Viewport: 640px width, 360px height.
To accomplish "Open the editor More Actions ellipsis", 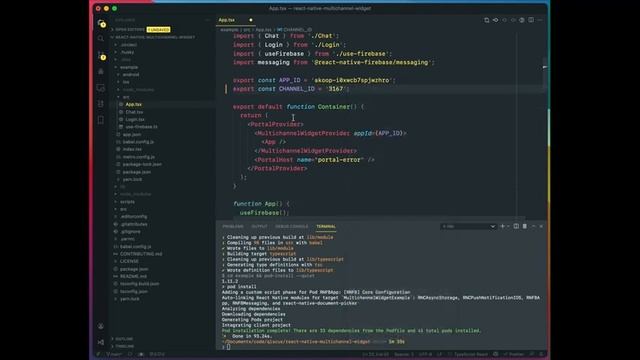I will point(540,20).
